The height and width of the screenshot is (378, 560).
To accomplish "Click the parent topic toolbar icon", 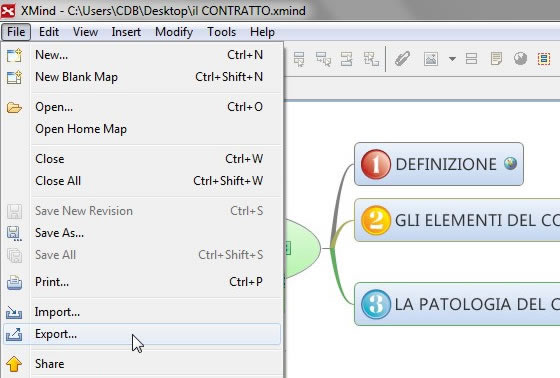I will coord(371,59).
